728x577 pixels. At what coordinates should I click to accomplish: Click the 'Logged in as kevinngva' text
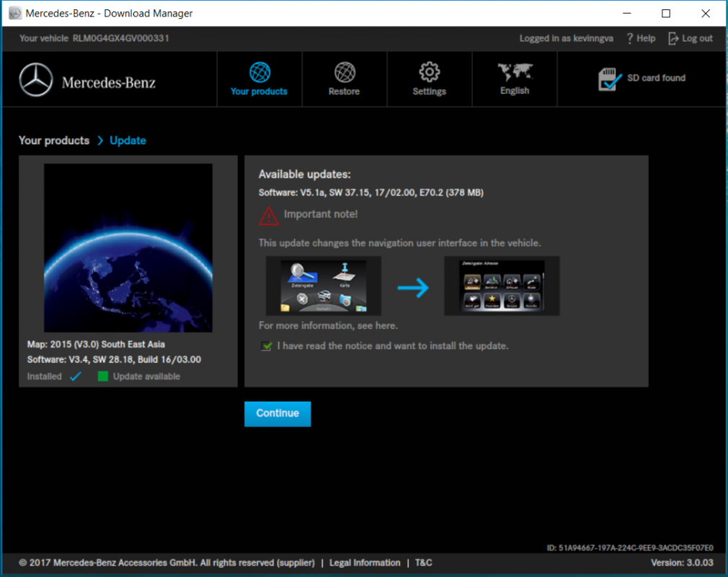(566, 38)
